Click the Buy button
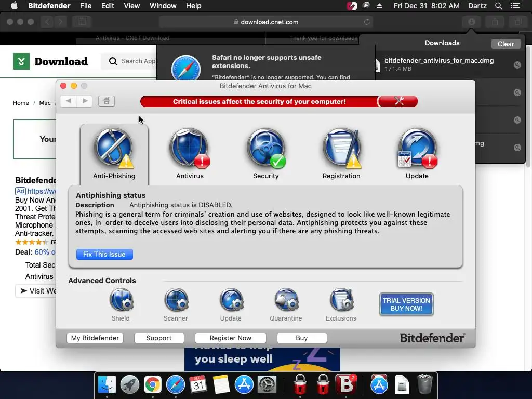The width and height of the screenshot is (532, 399). (x=302, y=338)
